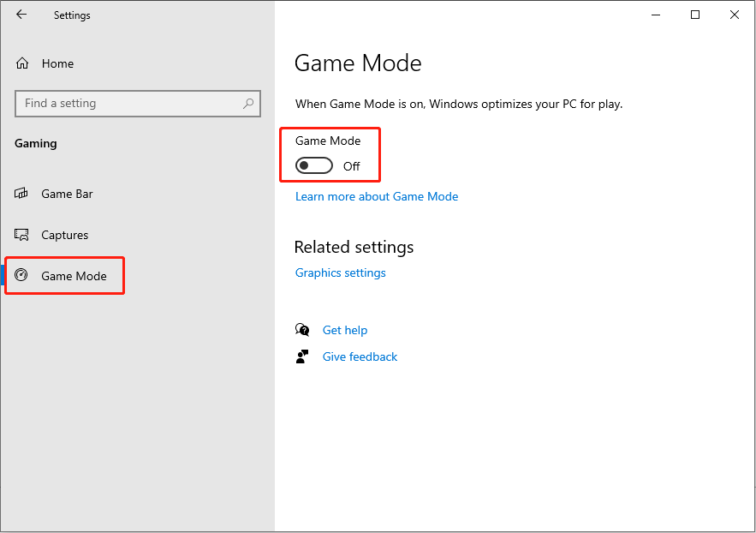The width and height of the screenshot is (756, 533).
Task: Click the Home icon in sidebar
Action: pos(23,63)
